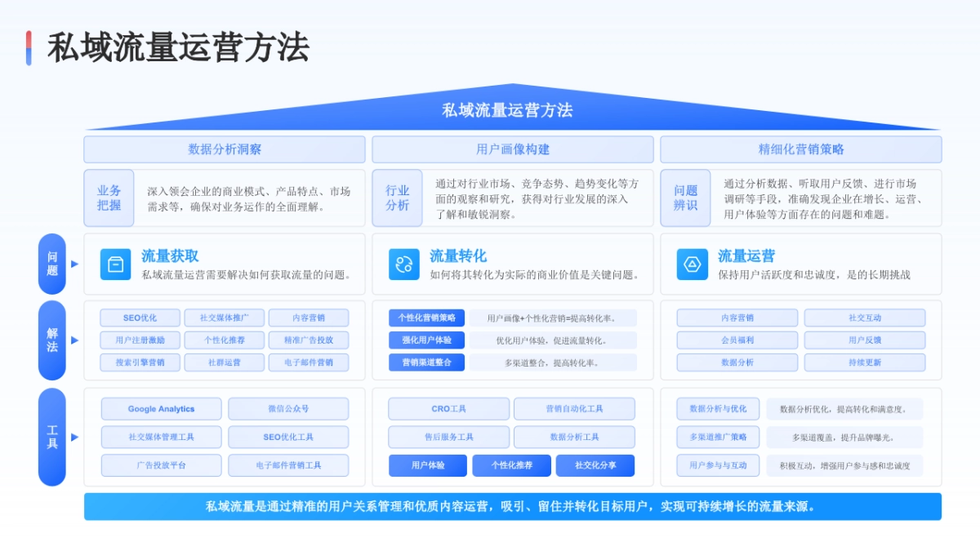This screenshot has width=980, height=551.
Task: Click the envelope icon beside 流量获取
Action: [115, 264]
